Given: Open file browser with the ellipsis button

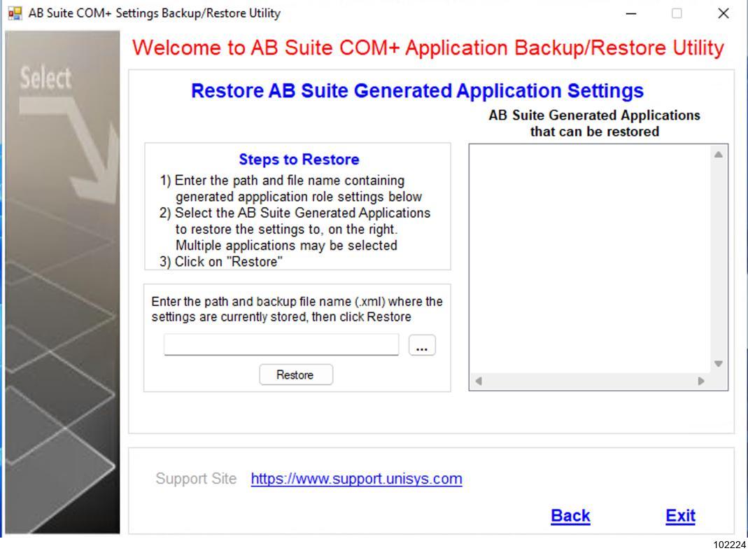Looking at the screenshot, I should click(422, 345).
